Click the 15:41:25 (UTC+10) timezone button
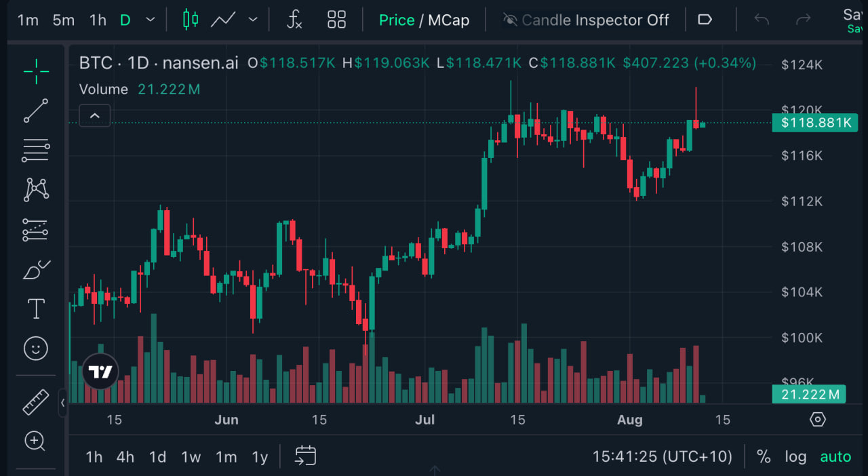Image resolution: width=868 pixels, height=476 pixels. tap(662, 457)
